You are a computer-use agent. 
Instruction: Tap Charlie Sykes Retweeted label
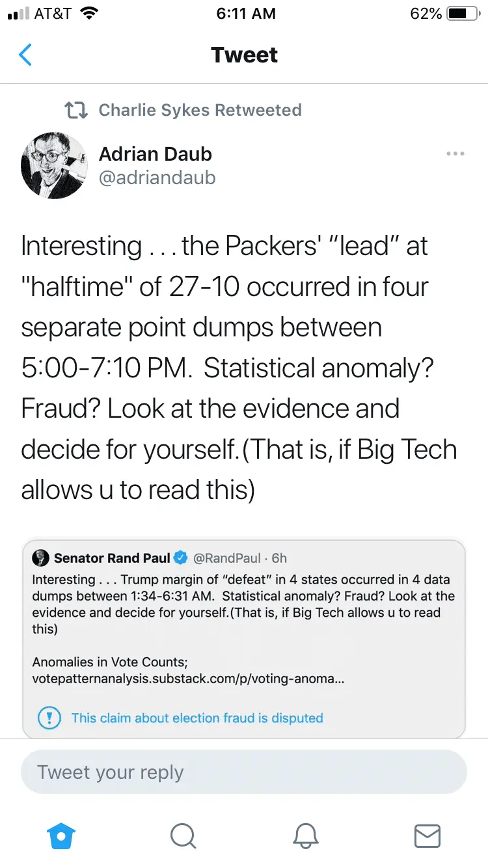click(x=200, y=110)
